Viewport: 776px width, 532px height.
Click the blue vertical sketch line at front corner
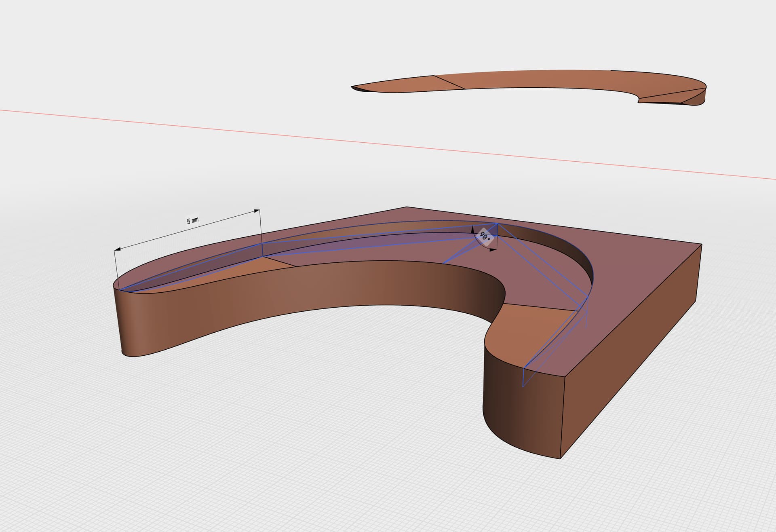pyautogui.click(x=523, y=377)
